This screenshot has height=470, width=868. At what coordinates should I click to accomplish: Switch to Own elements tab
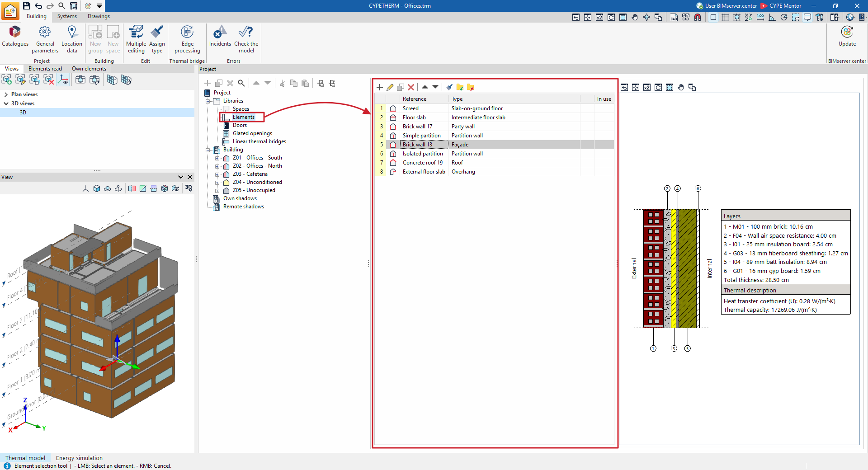(89, 69)
